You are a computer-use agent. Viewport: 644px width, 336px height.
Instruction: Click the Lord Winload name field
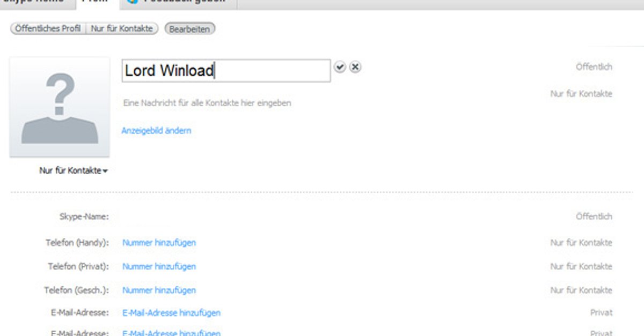tap(226, 71)
